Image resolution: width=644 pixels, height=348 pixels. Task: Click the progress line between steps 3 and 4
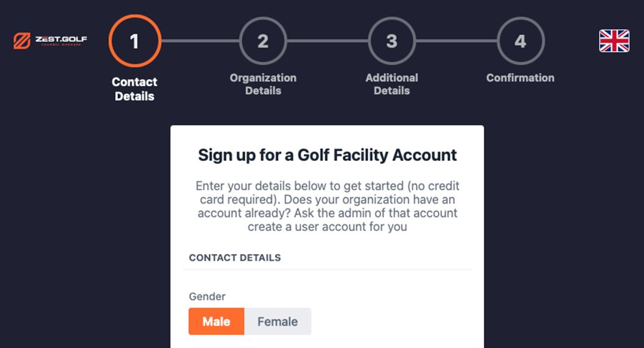[x=456, y=41]
